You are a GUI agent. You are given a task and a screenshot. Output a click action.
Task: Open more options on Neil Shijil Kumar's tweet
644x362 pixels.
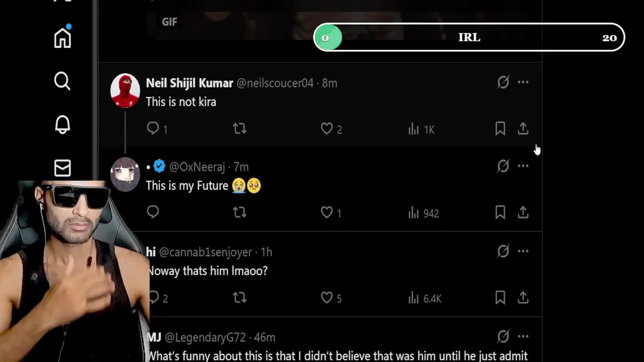pos(523,82)
